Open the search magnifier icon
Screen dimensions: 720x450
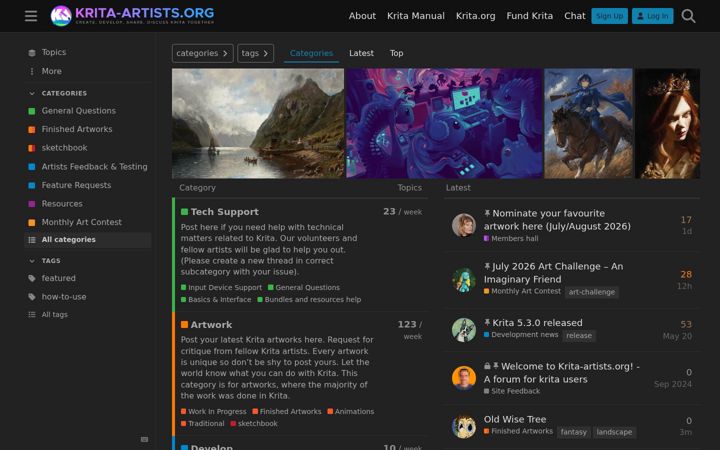(688, 16)
